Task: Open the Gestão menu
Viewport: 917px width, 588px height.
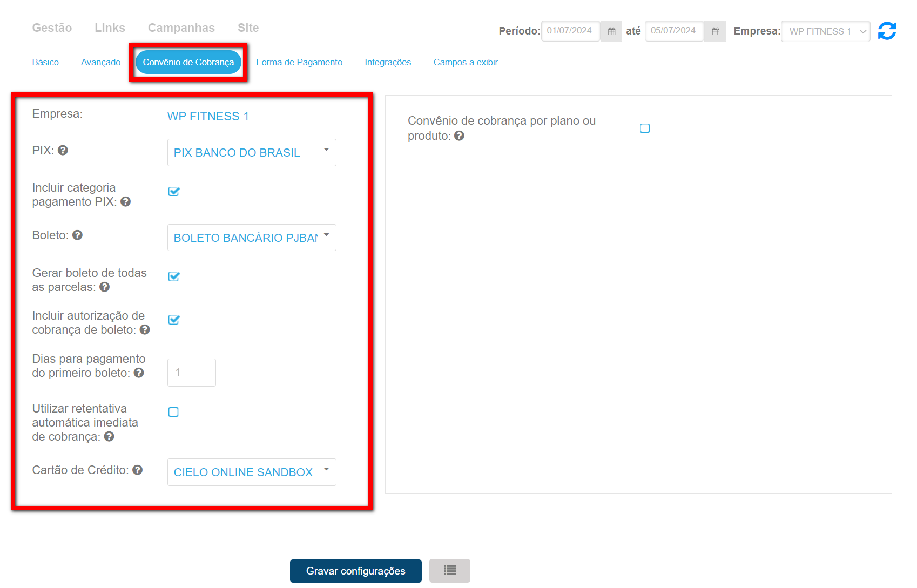Action: click(52, 28)
